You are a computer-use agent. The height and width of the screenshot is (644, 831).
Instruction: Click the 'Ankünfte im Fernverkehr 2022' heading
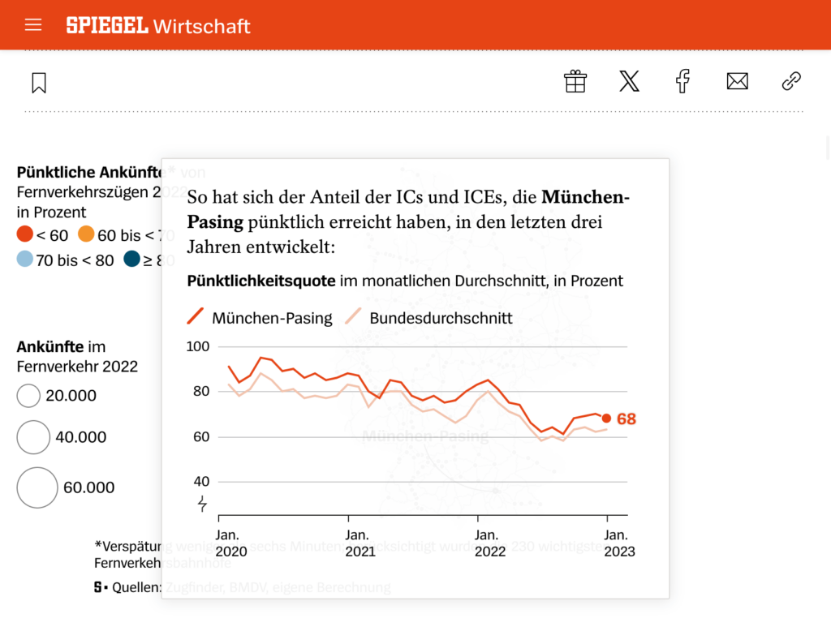point(77,356)
